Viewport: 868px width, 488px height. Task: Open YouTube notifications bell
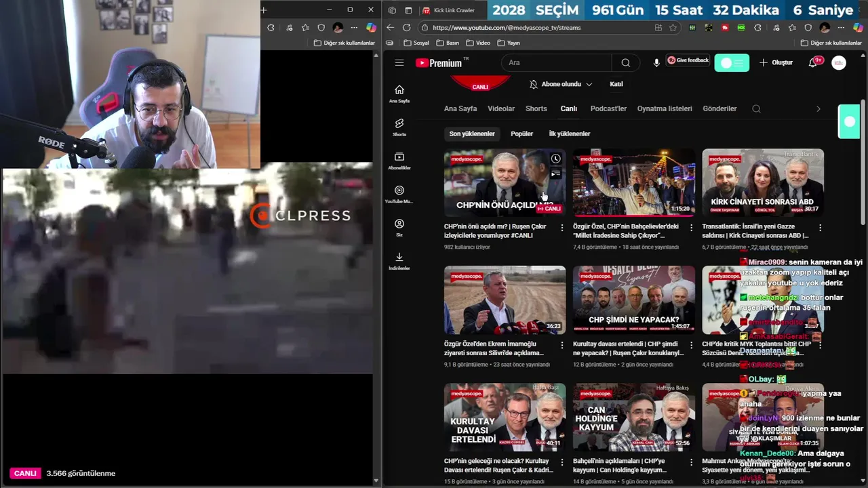(x=812, y=62)
